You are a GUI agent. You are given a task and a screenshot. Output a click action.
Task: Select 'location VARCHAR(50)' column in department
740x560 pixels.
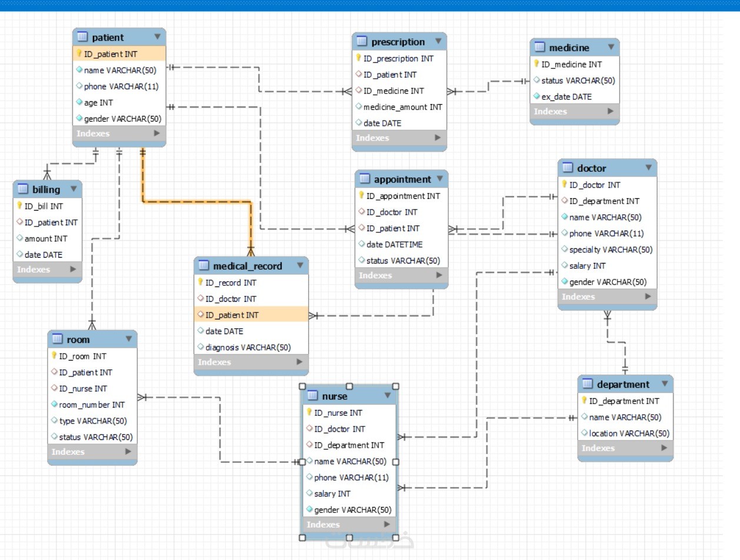pos(625,433)
